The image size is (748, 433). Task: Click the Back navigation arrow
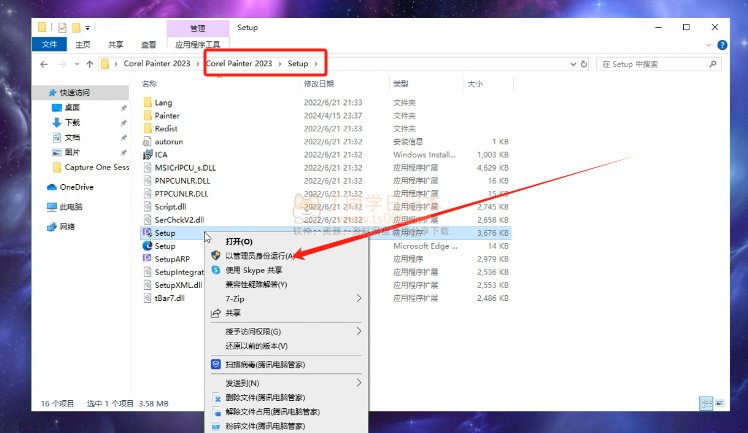pos(44,64)
